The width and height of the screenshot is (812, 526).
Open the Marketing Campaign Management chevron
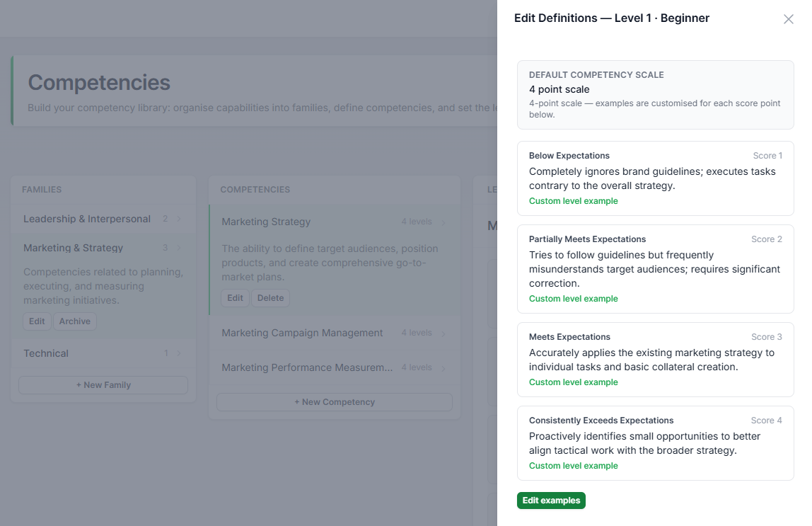click(x=443, y=333)
